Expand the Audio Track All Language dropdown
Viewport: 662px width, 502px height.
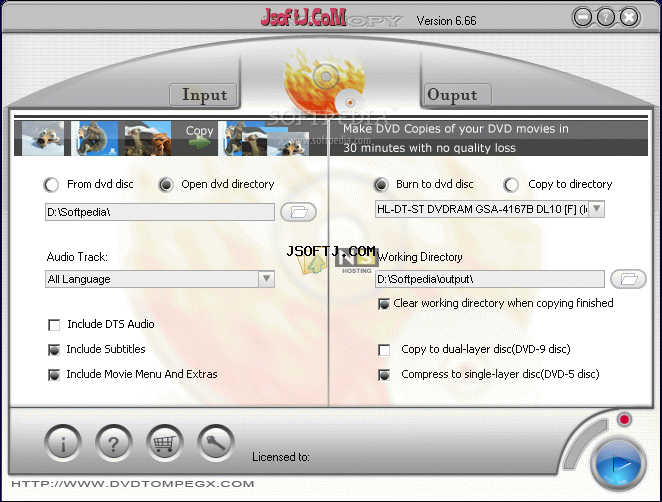tap(266, 279)
